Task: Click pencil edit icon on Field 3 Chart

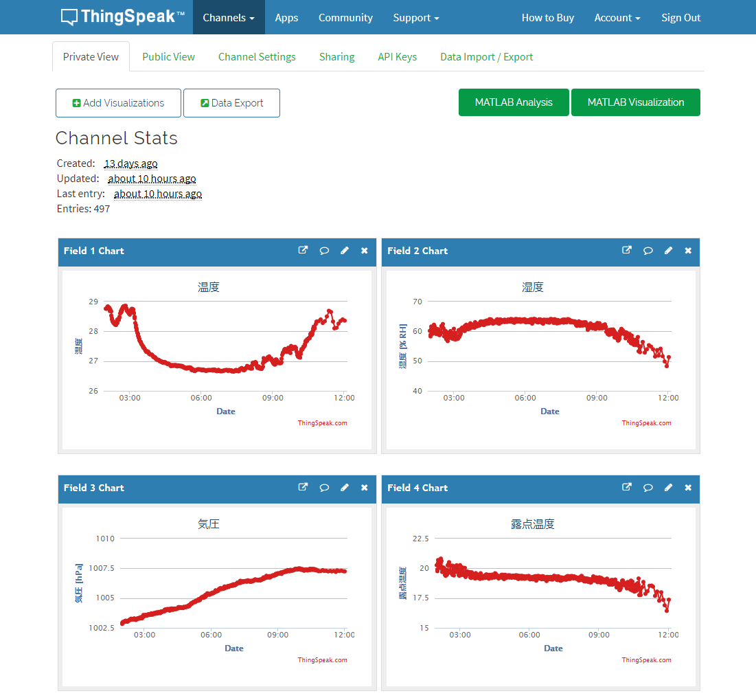Action: click(345, 488)
